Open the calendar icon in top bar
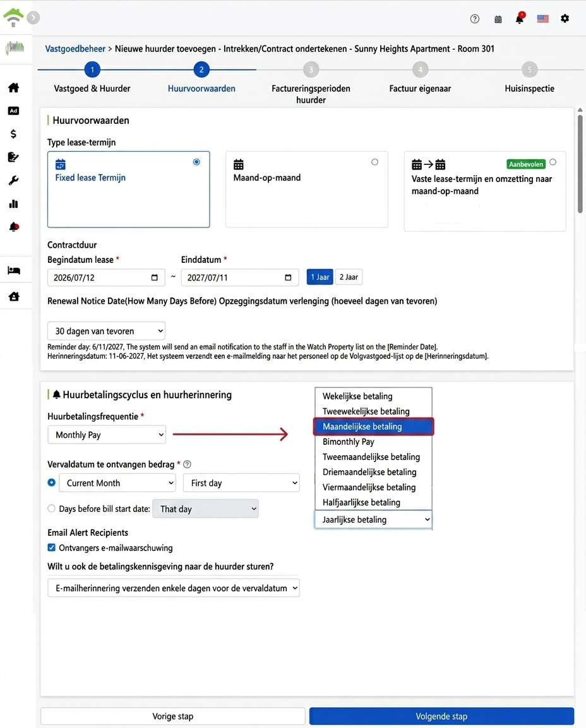 [498, 19]
